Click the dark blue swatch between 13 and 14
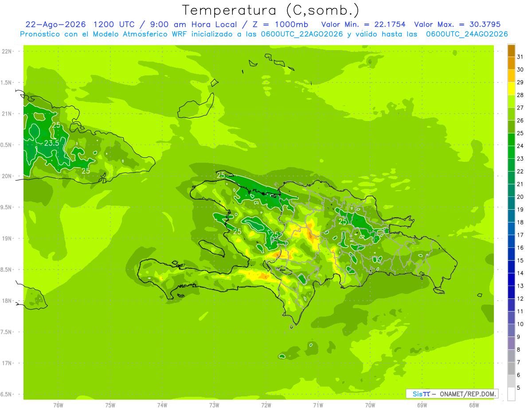 (x=511, y=279)
